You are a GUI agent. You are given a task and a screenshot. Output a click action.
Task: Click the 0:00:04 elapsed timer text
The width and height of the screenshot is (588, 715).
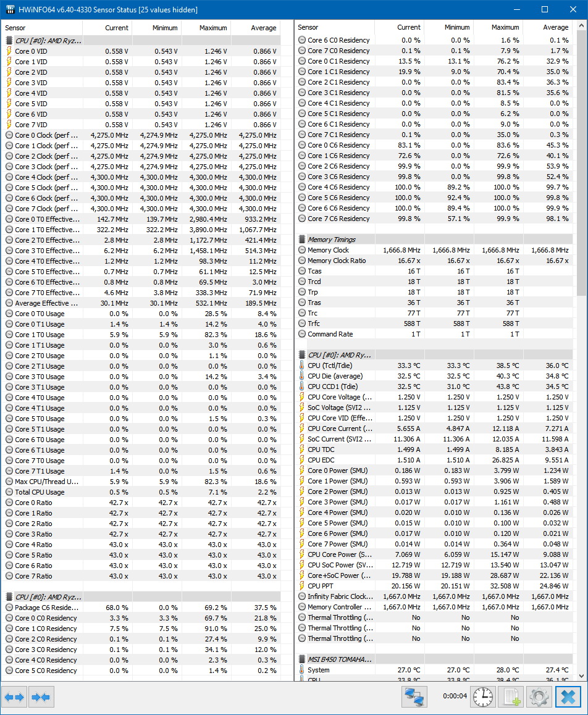[x=455, y=696]
